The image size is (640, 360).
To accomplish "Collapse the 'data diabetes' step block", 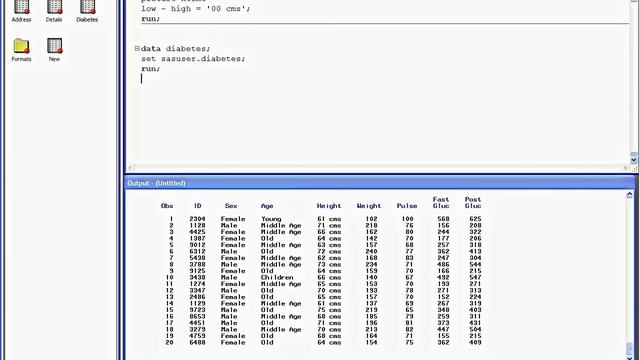I will (137, 49).
